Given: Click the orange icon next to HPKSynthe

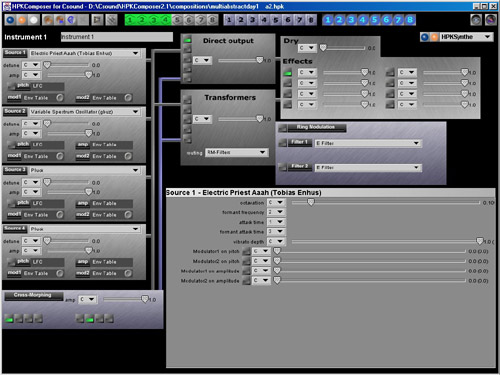Looking at the screenshot, I should click(x=434, y=37).
